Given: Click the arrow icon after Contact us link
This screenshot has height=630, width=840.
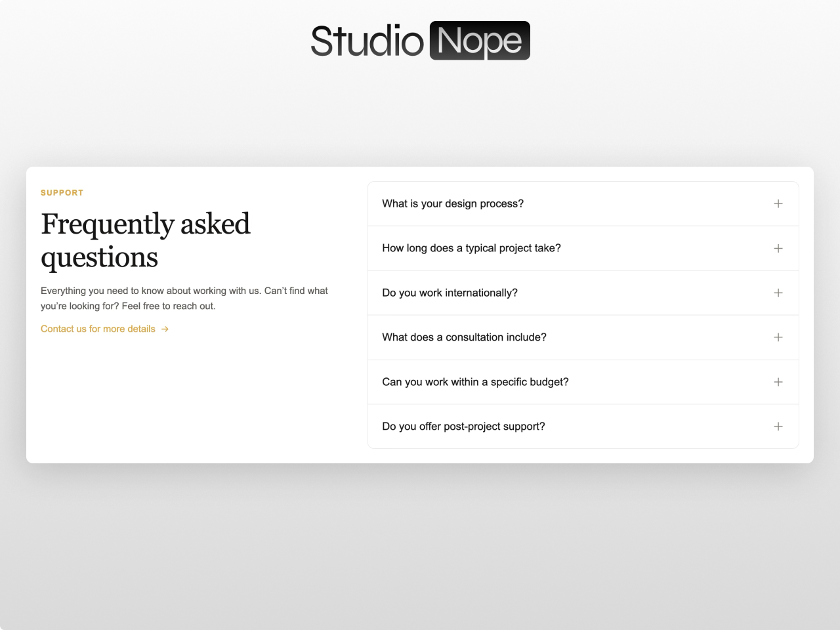Looking at the screenshot, I should (165, 329).
